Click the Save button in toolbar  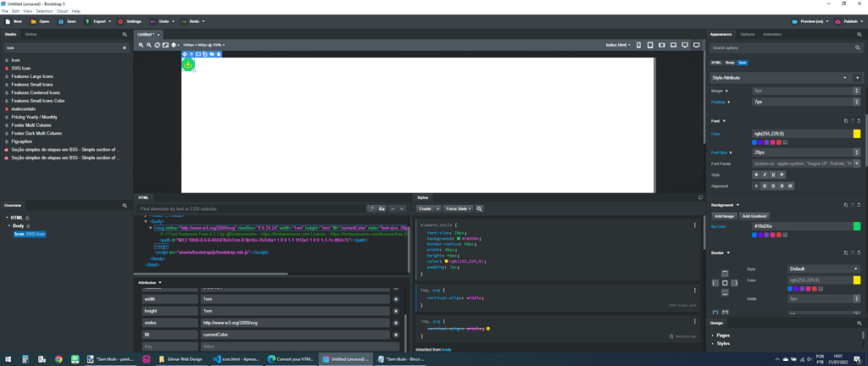coord(67,21)
